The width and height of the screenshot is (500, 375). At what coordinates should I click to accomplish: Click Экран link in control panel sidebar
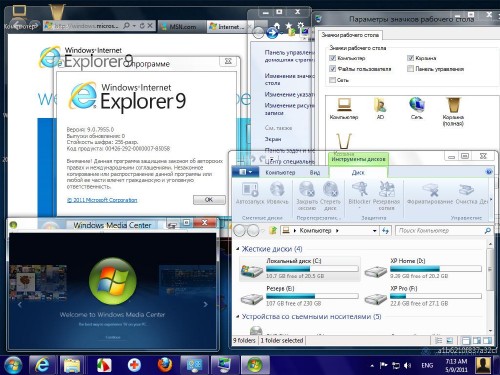(x=273, y=139)
